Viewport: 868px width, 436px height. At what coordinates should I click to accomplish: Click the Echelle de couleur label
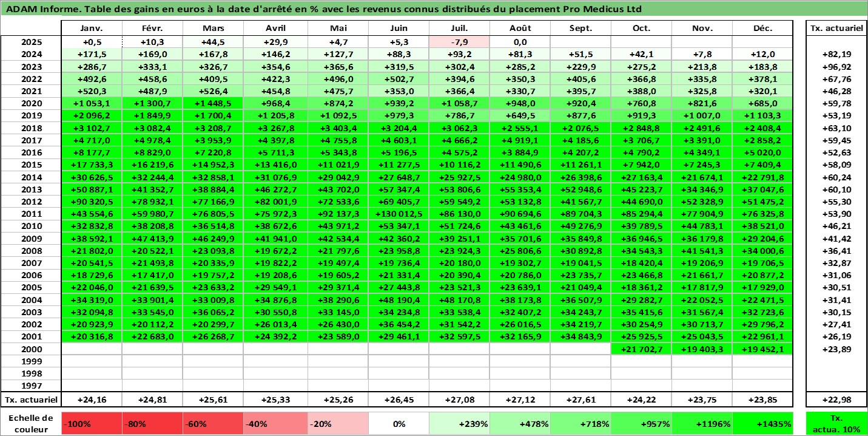(x=31, y=424)
